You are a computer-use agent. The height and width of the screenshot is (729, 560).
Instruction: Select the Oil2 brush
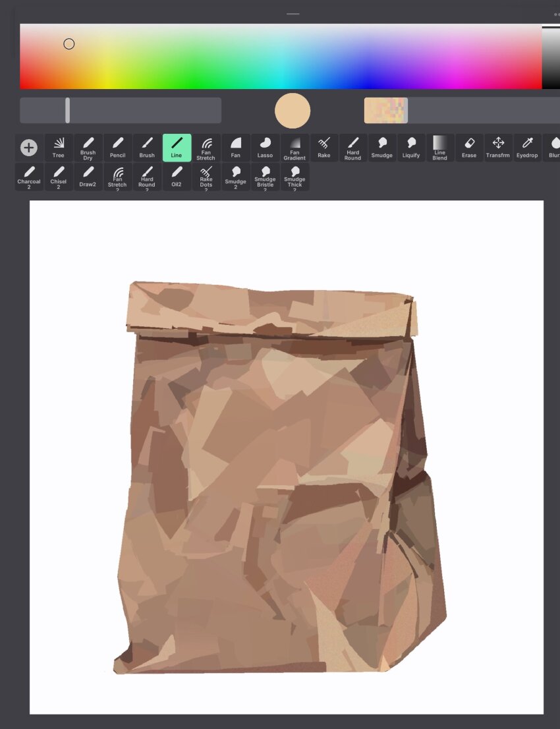pos(176,177)
